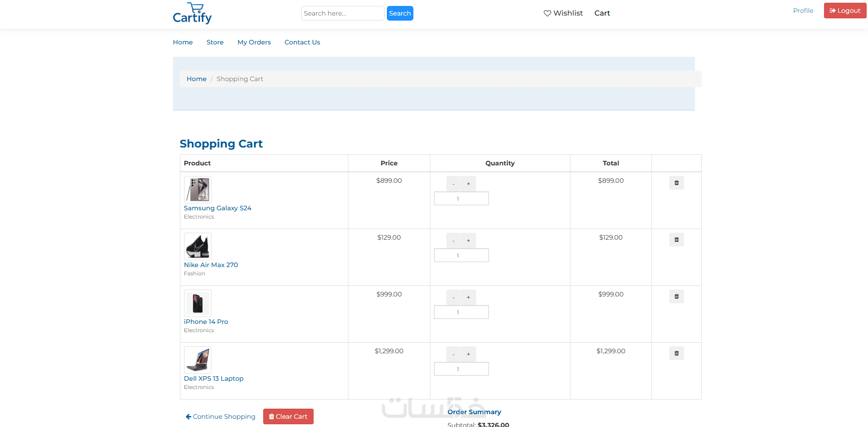Click trash icon for iPhone 14 Pro
The image size is (868, 427).
point(676,296)
